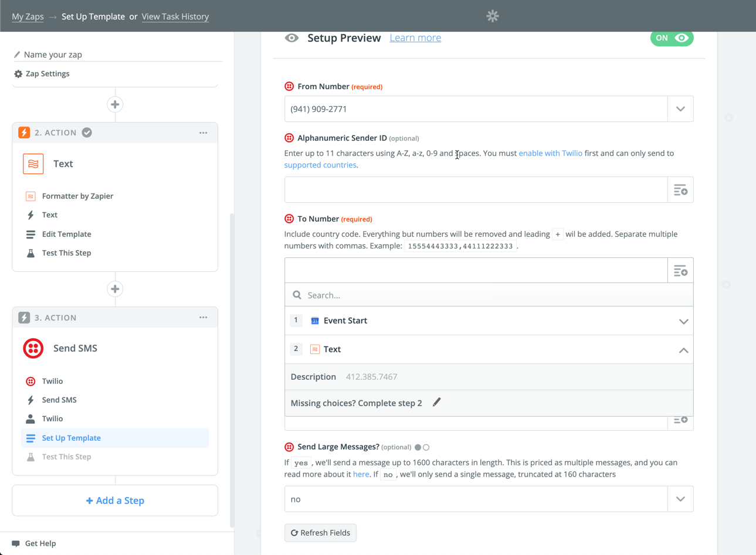Open custom value picker for Alphanumeric Sender ID

point(680,189)
